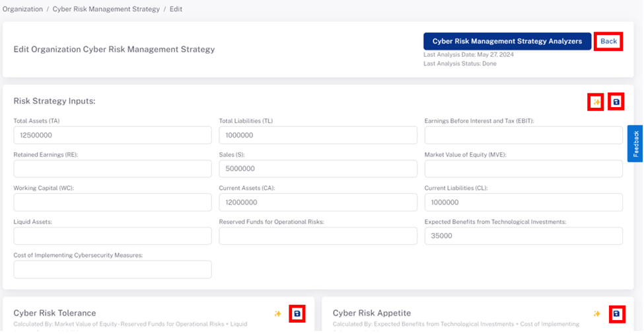Click Edit Organization Cyber Risk Management Strategy title
The height and width of the screenshot is (336, 644).
coord(114,50)
